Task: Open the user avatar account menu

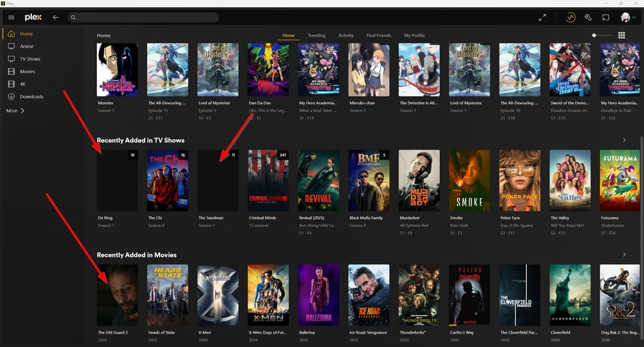Action: 627,17
